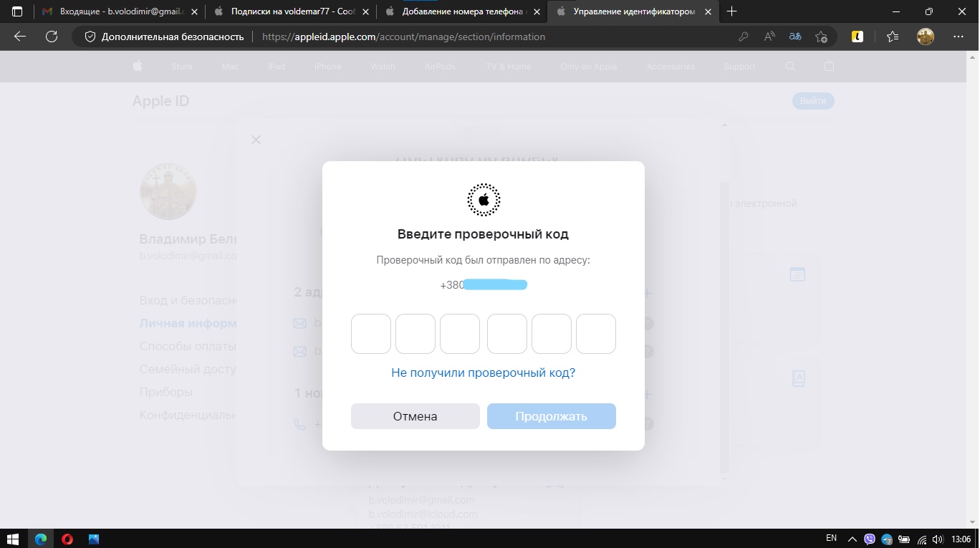Viewport: 980px width, 548px height.
Task: Open the 'Конфиденциальность' sidebar section
Action: pos(188,415)
